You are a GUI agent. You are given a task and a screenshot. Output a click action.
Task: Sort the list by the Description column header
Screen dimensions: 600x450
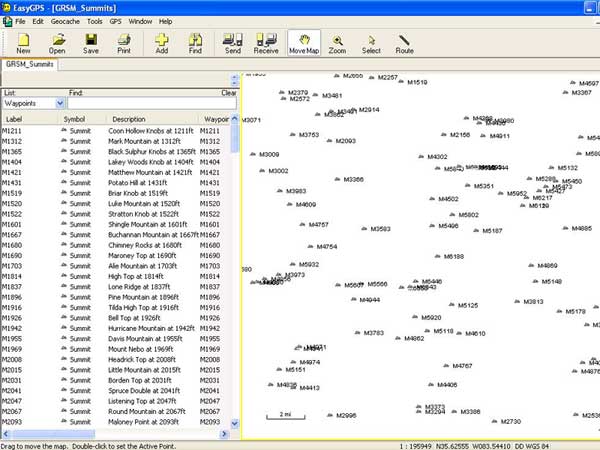click(x=129, y=119)
